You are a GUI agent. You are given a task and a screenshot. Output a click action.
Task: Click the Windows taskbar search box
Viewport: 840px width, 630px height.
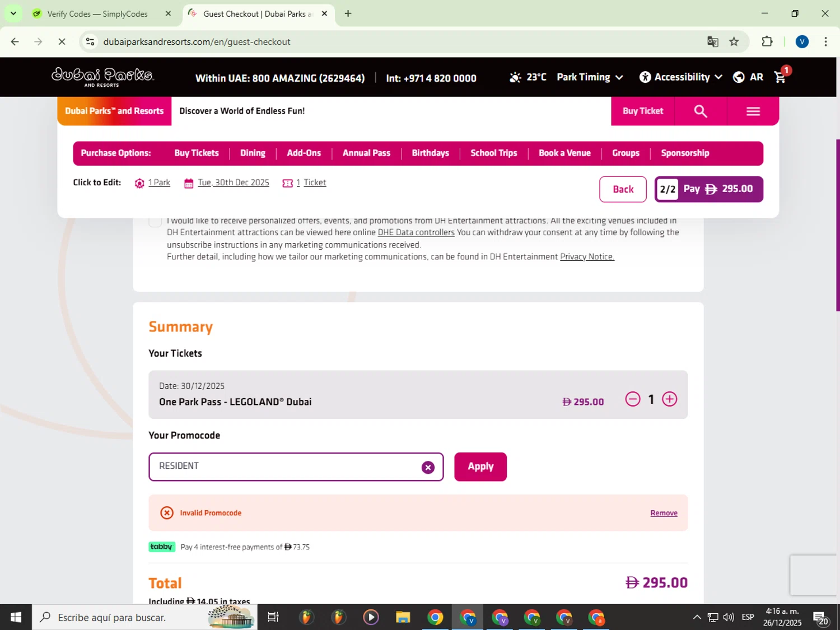coord(144,617)
